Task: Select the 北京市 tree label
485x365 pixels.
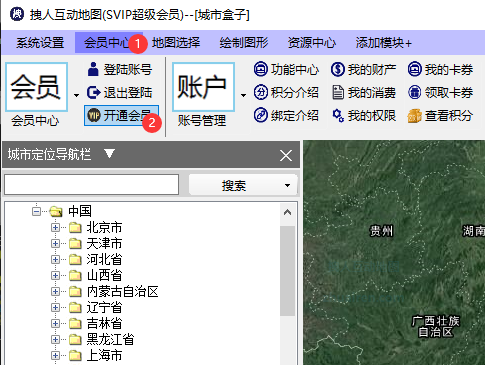Action: click(x=104, y=227)
